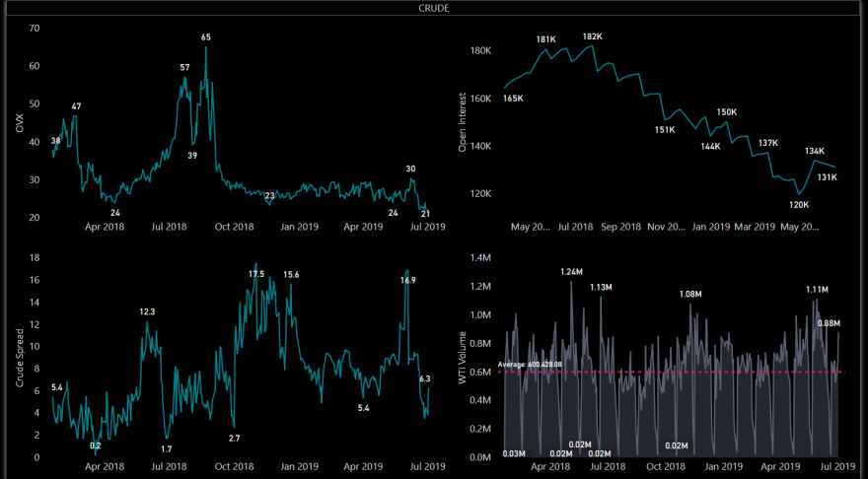This screenshot has width=868, height=479.
Task: Click Jan 2019 on the OVX chart axis
Action: 299,227
